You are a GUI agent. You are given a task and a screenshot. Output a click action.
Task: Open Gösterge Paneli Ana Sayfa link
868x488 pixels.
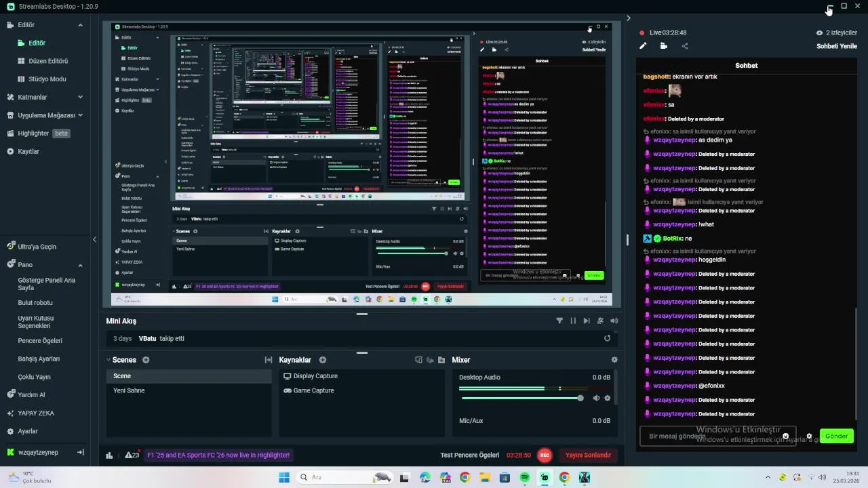point(46,284)
